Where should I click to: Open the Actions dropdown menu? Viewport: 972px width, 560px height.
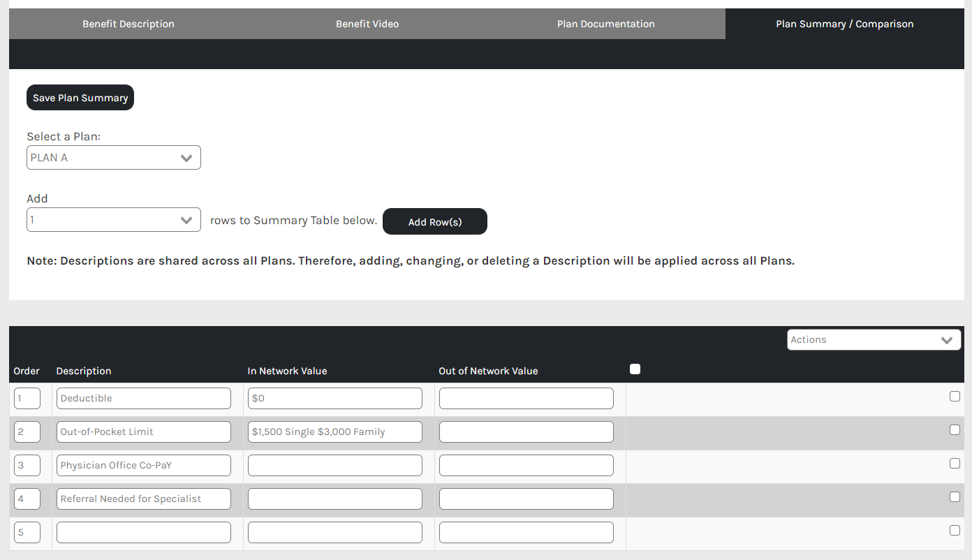(874, 340)
